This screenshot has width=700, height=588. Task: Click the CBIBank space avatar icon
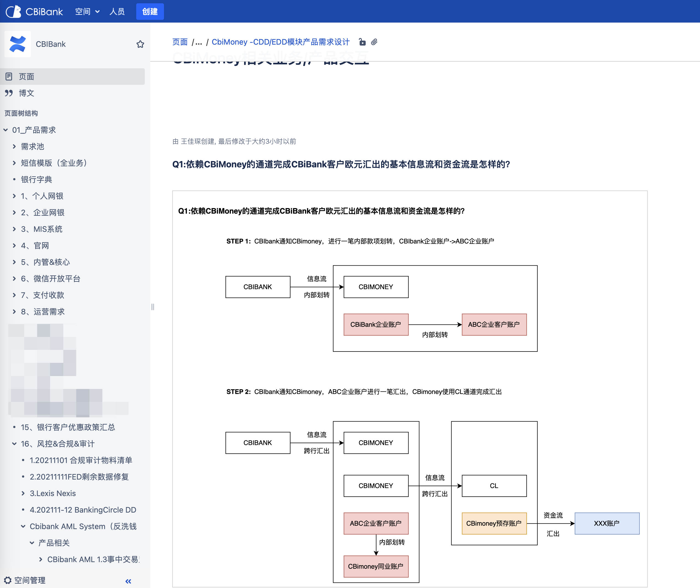18,44
